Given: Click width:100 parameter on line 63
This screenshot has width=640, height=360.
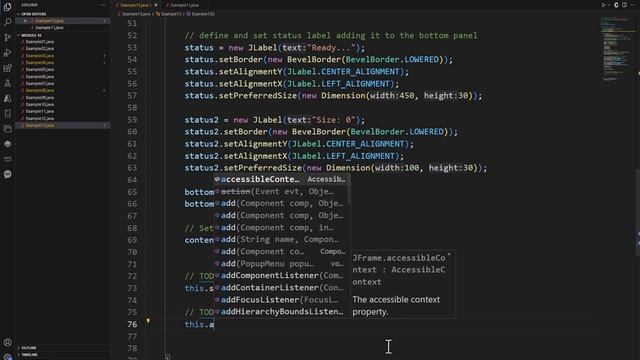Looking at the screenshot, I should coord(397,168).
